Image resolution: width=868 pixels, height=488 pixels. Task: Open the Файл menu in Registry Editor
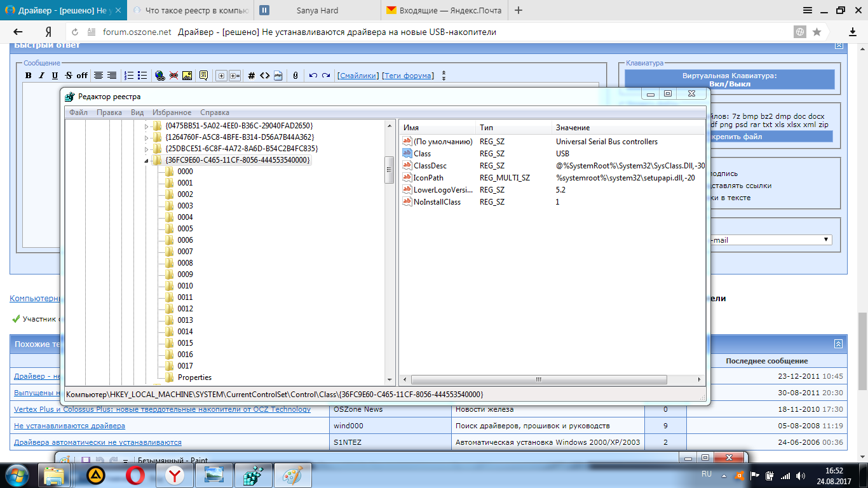(79, 112)
